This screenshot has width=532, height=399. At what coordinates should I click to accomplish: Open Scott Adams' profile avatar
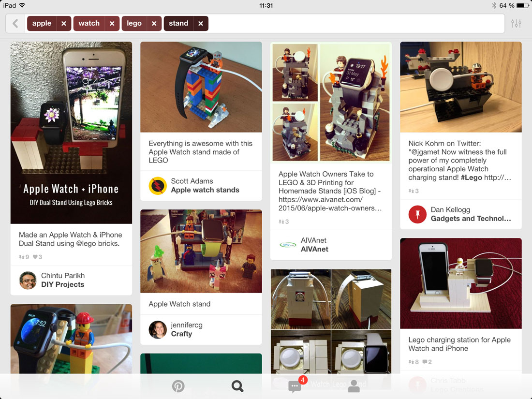158,186
